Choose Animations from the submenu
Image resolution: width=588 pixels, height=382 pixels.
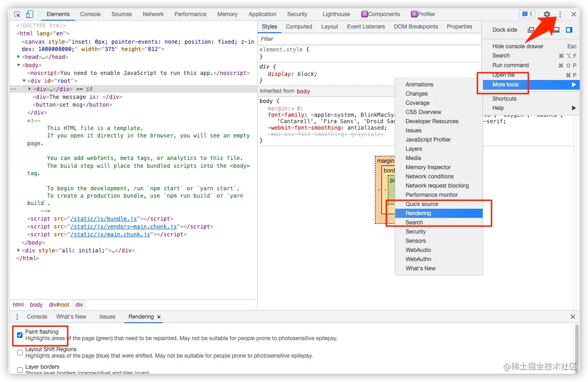click(x=439, y=85)
